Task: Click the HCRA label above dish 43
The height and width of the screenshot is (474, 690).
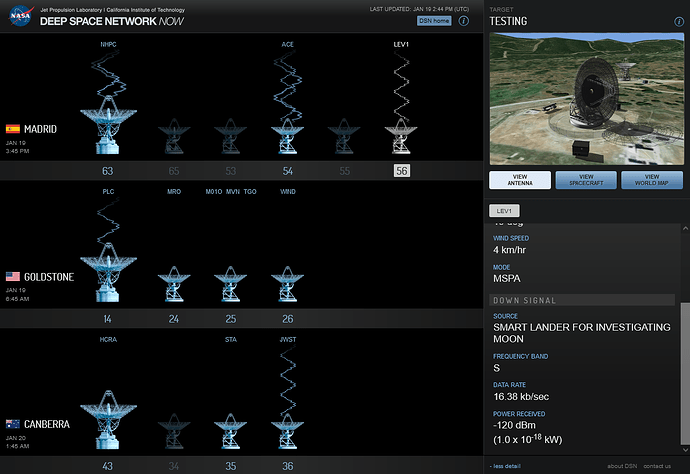Action: tap(108, 340)
